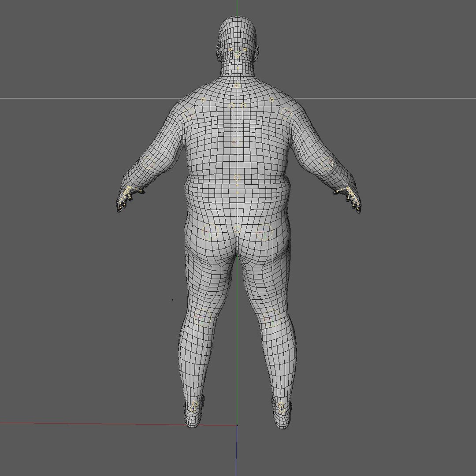Select the left knee joint circle
476x476 pixels.
203,318
